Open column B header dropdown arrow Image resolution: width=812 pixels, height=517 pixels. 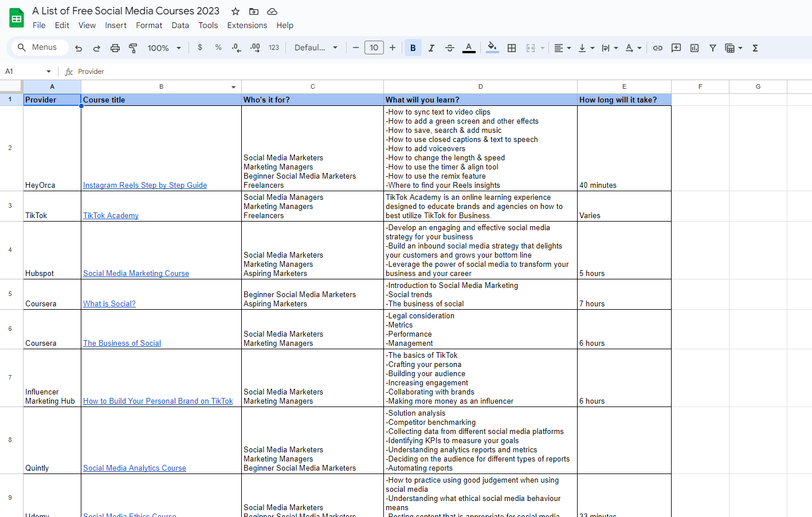click(x=233, y=87)
